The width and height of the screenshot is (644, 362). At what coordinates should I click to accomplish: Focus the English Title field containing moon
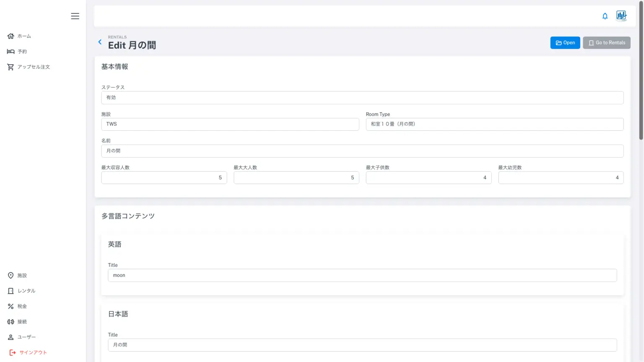[x=362, y=275]
